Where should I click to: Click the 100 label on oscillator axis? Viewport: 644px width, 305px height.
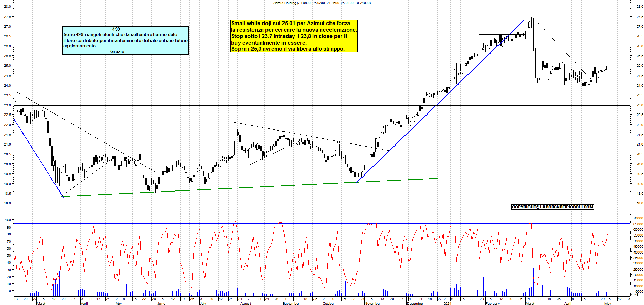(8, 220)
